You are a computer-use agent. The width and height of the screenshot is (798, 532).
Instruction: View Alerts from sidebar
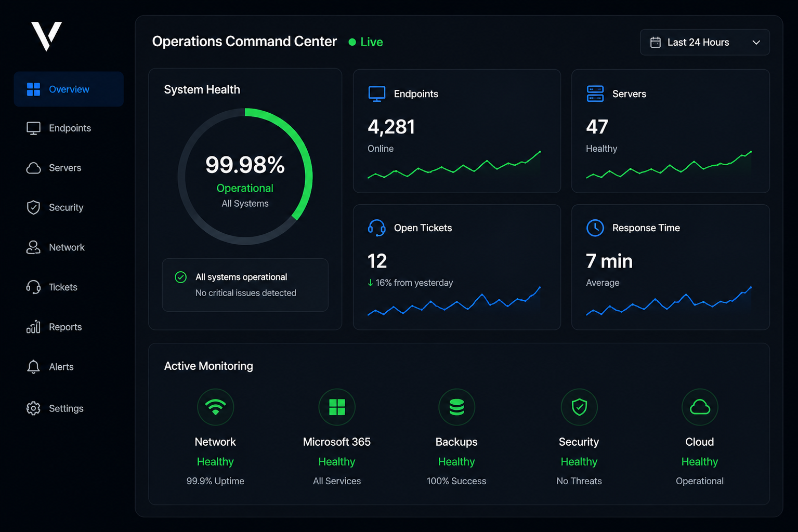[x=69, y=367]
